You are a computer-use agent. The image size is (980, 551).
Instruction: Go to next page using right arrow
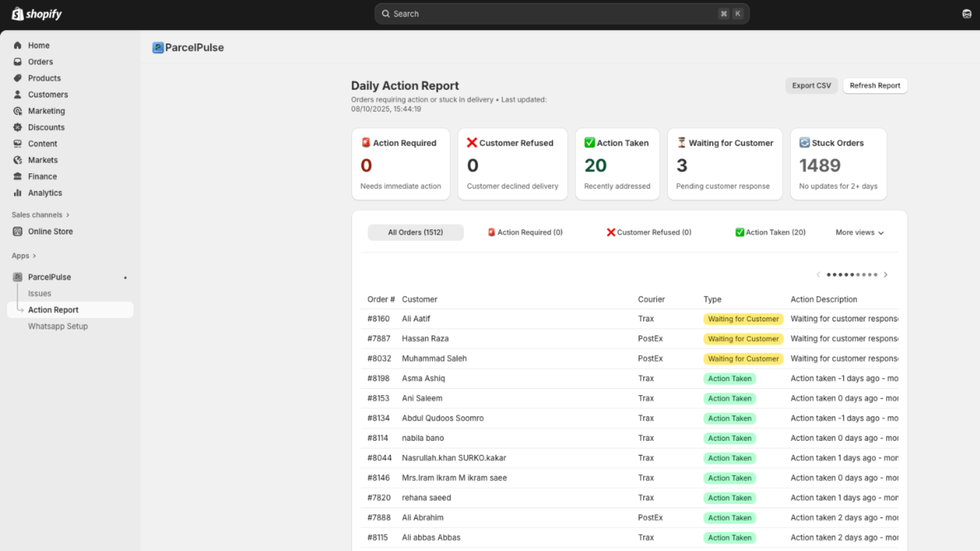pyautogui.click(x=886, y=275)
